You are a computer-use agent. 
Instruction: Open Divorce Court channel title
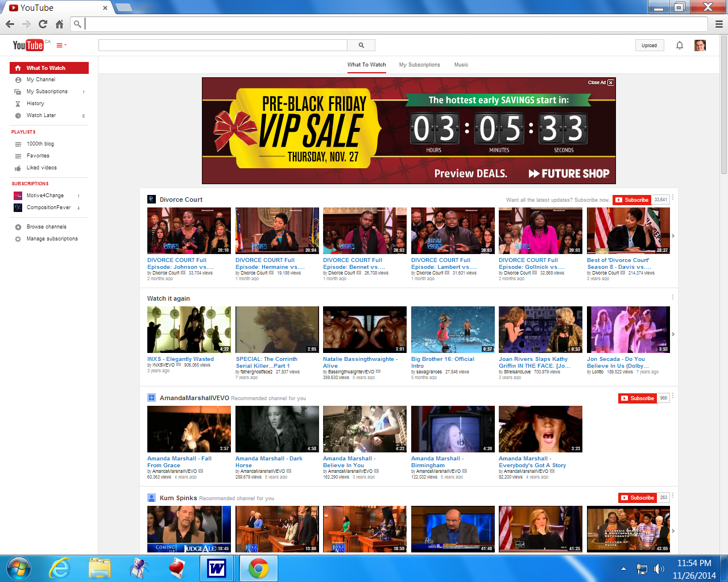tap(181, 199)
